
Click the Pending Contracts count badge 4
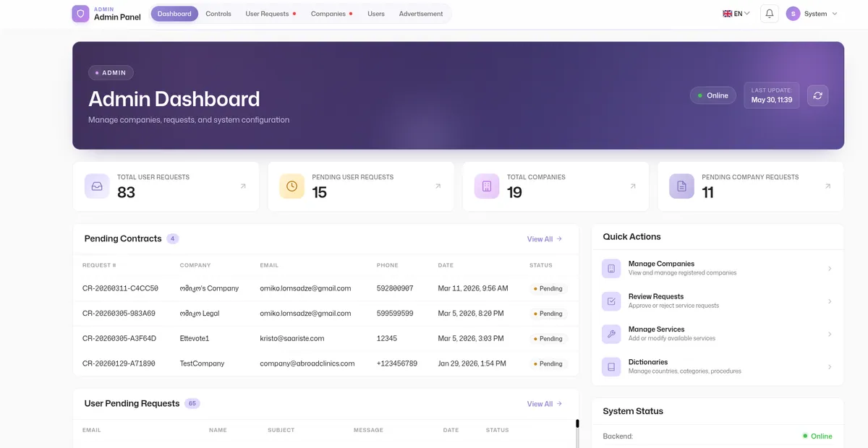(172, 238)
